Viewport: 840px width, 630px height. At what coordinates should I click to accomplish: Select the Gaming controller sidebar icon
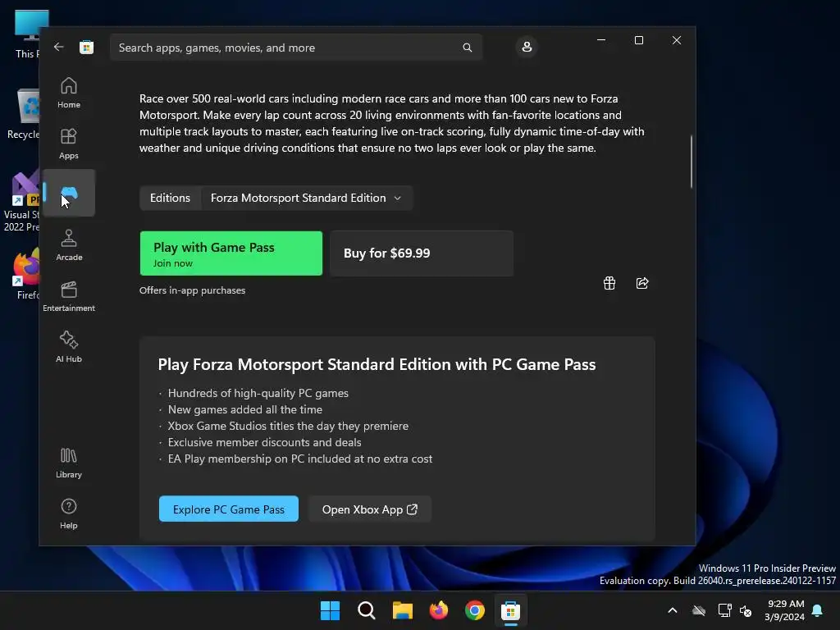tap(69, 193)
